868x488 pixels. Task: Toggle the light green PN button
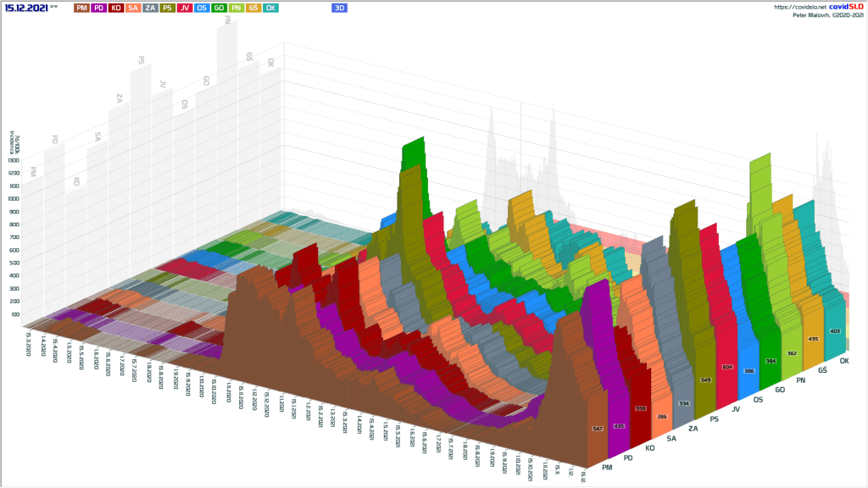coord(236,8)
